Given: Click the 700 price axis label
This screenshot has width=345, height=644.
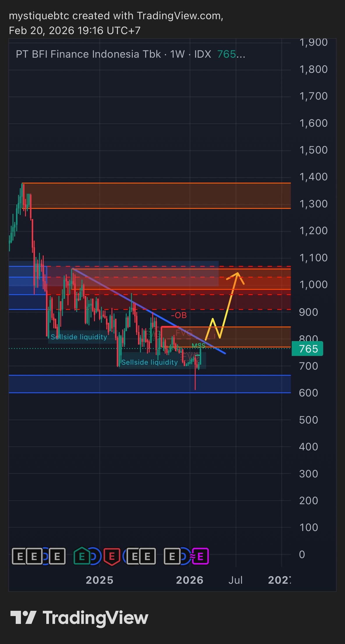Looking at the screenshot, I should click(x=309, y=366).
